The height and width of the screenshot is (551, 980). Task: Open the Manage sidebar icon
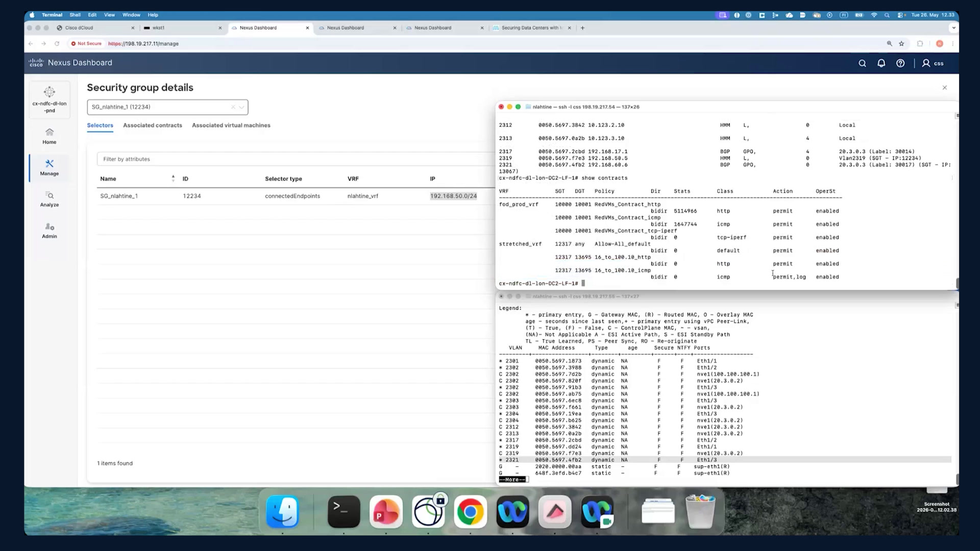point(50,167)
